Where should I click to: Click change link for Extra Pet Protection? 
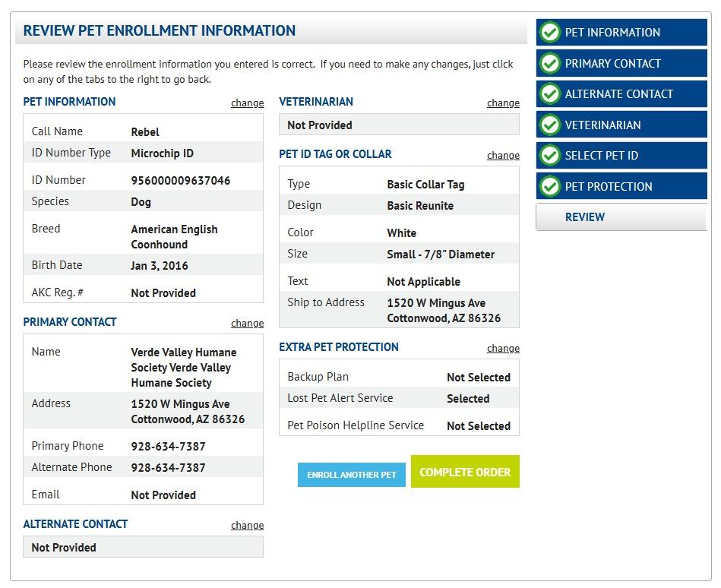coord(503,349)
